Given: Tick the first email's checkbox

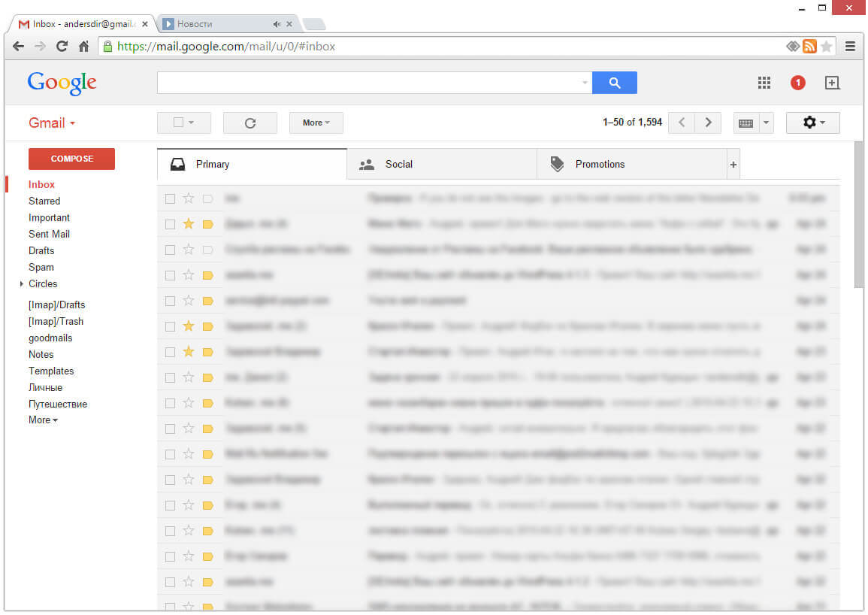Looking at the screenshot, I should coord(170,198).
